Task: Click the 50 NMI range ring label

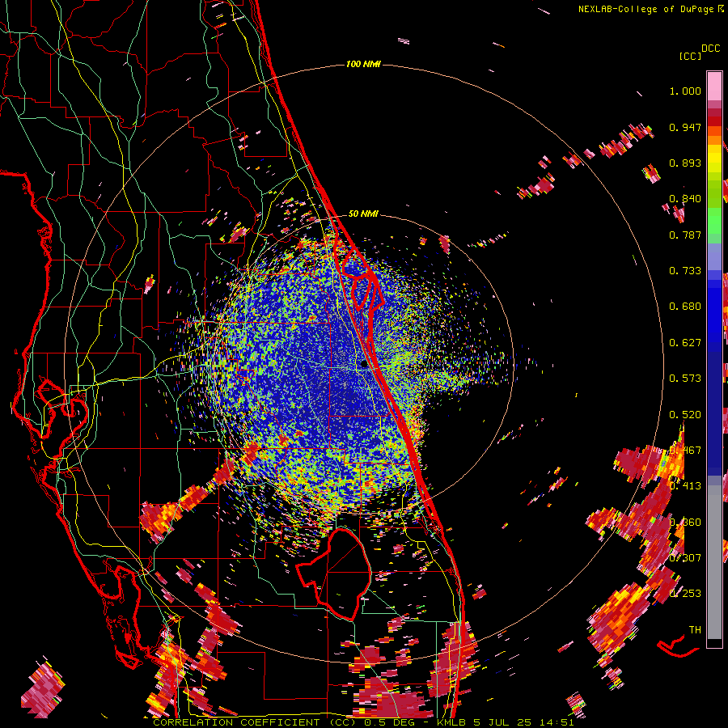Action: tap(363, 214)
